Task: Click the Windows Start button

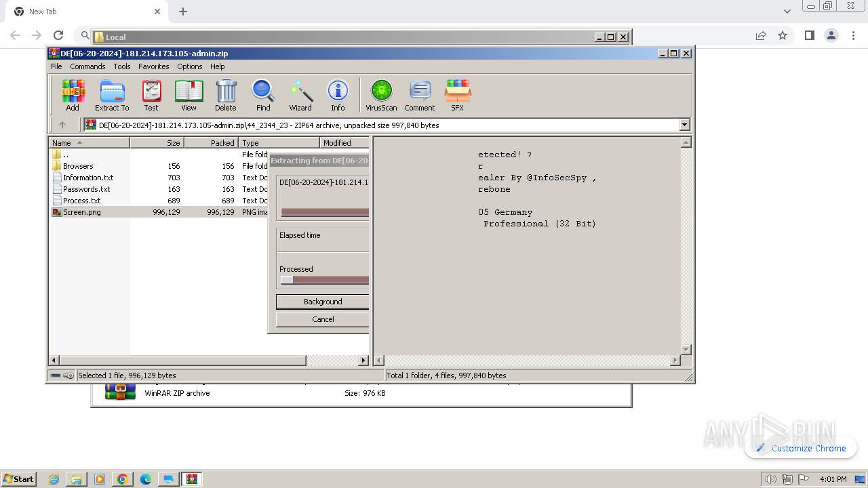Action: 18,479
